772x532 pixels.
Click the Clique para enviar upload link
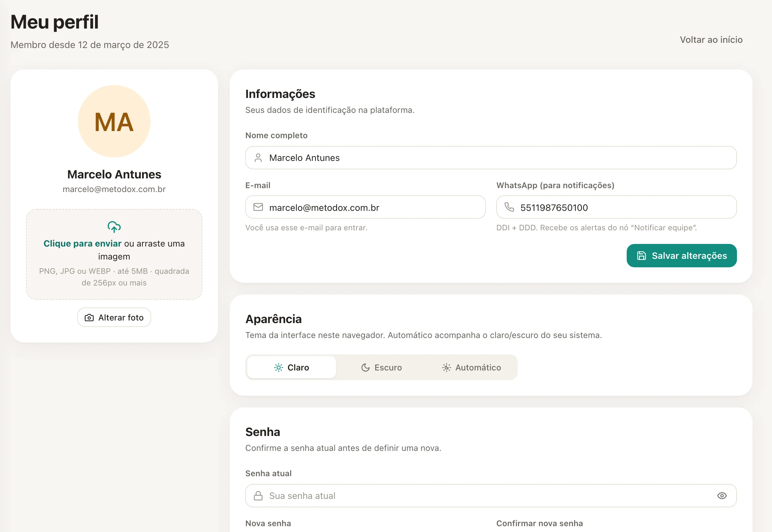pyautogui.click(x=82, y=243)
